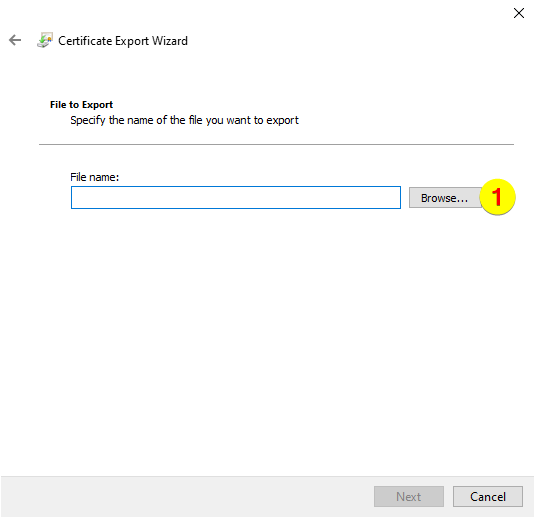Click the horizontal separator line under the description
535x518 pixels.
click(x=276, y=144)
